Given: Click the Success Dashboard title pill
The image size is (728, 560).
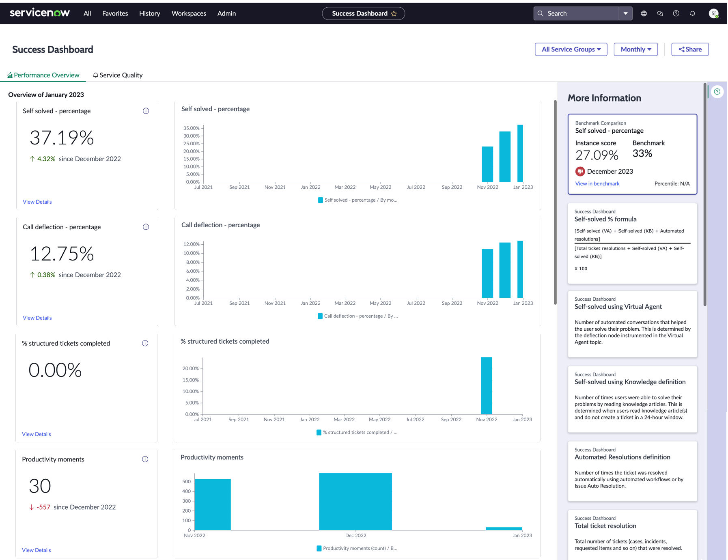Looking at the screenshot, I should 363,13.
